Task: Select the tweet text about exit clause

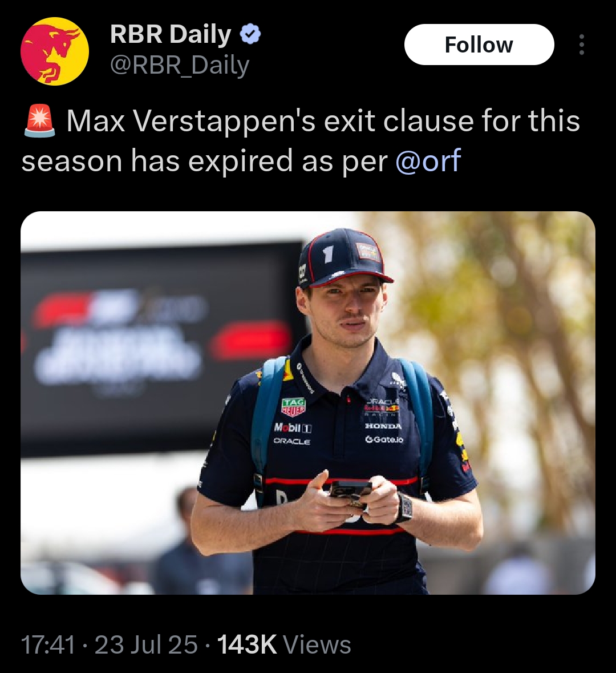Action: tap(300, 141)
